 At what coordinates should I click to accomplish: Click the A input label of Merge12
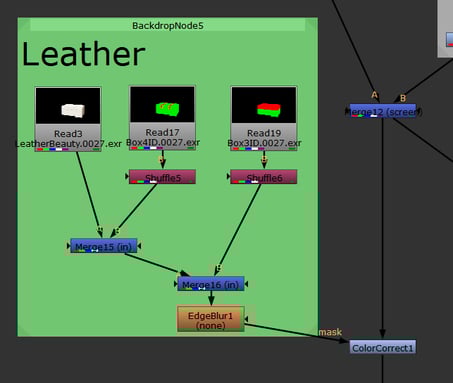375,95
